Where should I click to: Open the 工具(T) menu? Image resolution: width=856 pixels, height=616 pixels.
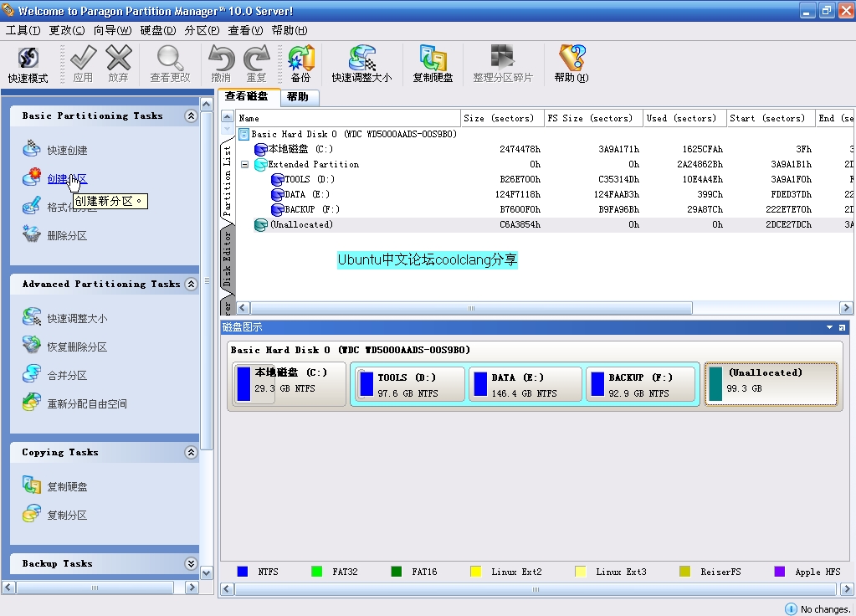pos(23,31)
